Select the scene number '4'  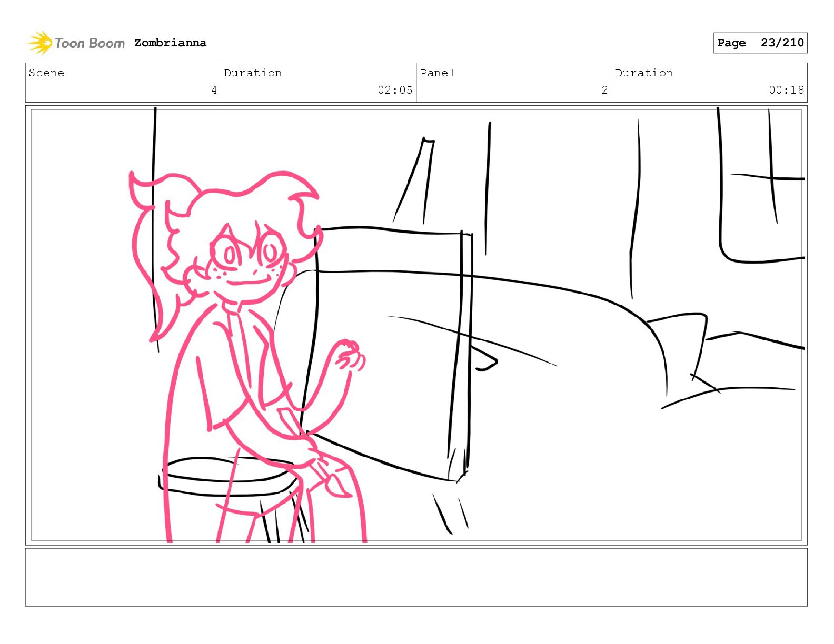point(214,90)
